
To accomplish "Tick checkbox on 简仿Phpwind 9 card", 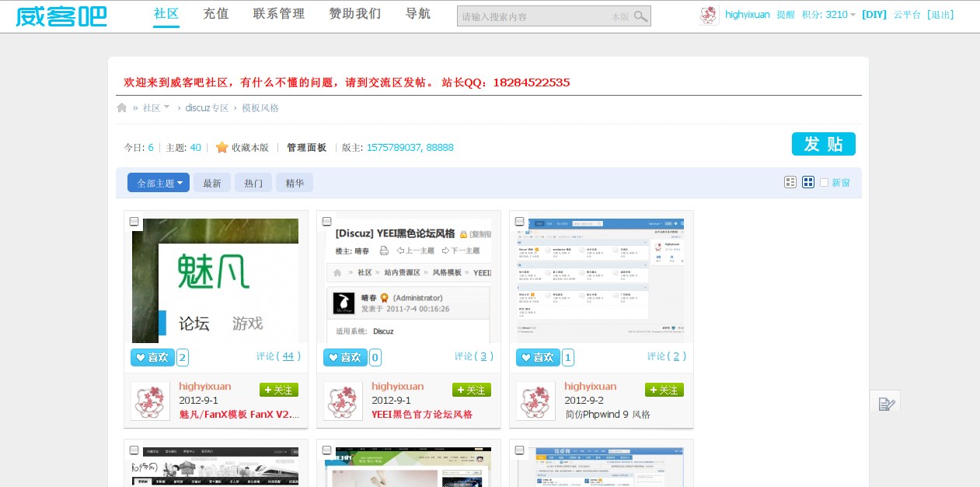I will [x=519, y=222].
